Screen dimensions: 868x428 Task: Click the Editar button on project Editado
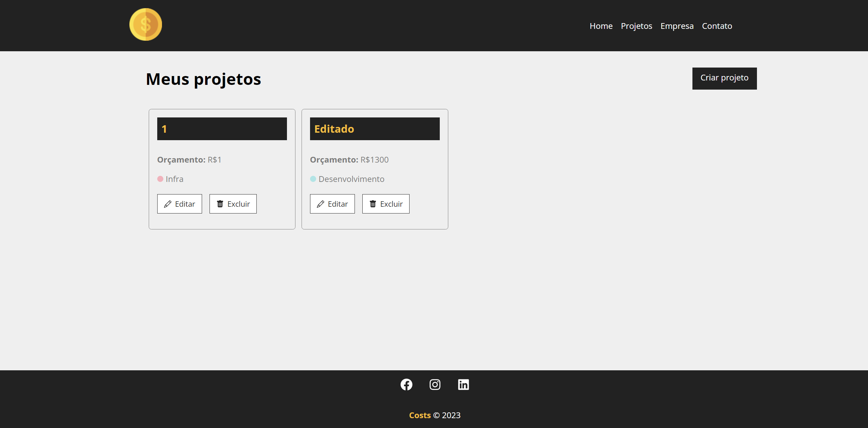pyautogui.click(x=332, y=204)
